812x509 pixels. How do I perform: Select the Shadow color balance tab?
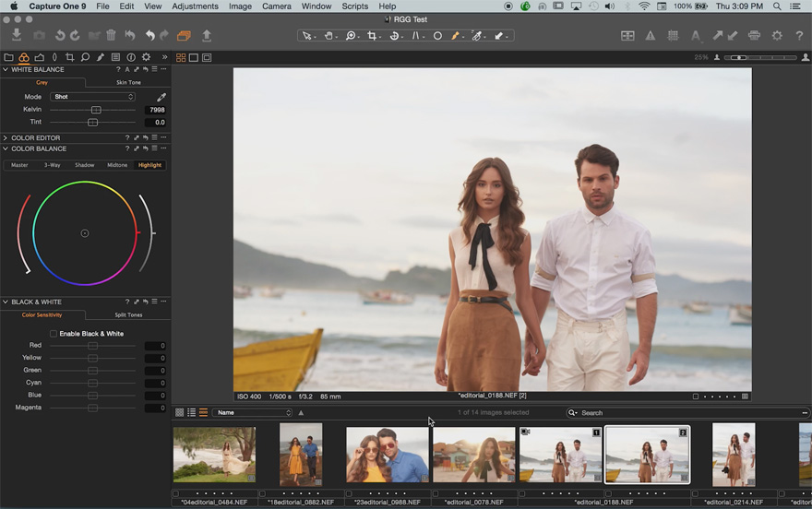point(84,165)
